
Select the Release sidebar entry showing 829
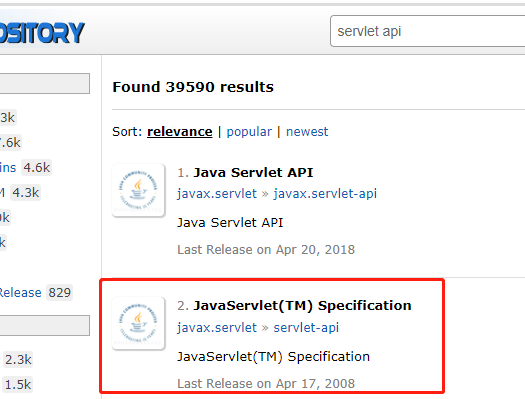point(35,293)
